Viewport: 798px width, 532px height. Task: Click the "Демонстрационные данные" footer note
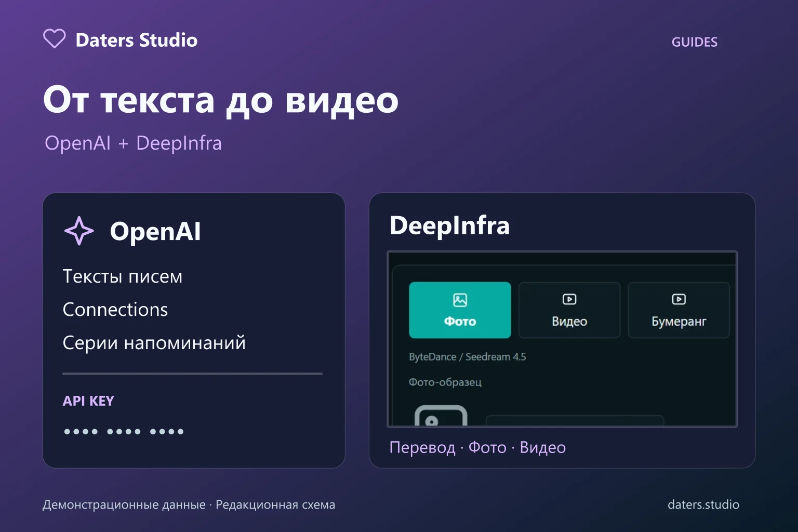pyautogui.click(x=124, y=505)
